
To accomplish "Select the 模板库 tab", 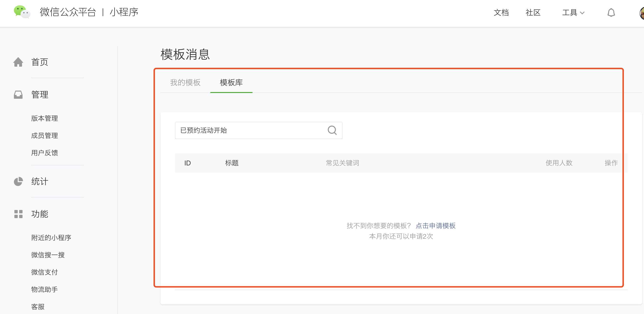I will tap(231, 82).
